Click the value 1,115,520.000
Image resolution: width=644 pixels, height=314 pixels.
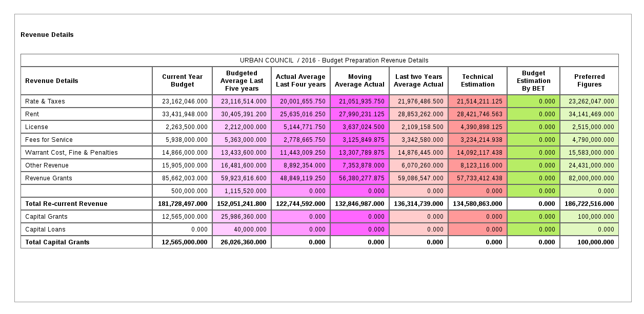(246, 191)
